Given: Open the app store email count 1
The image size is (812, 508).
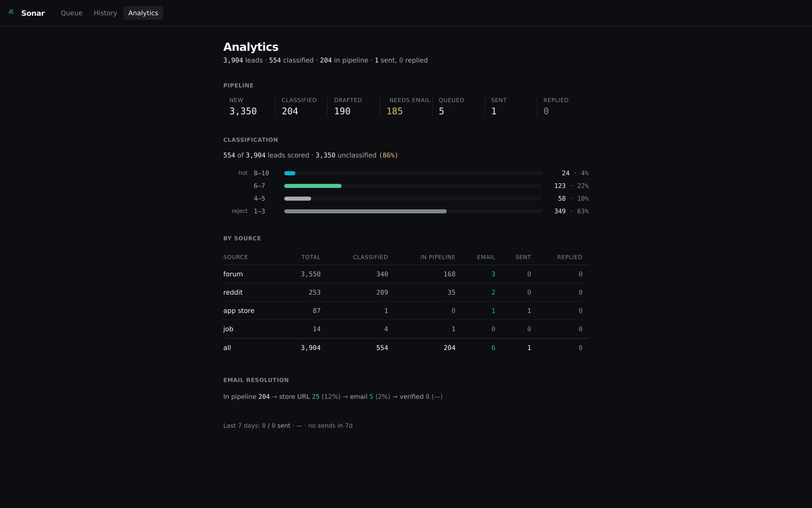Looking at the screenshot, I should pyautogui.click(x=493, y=311).
